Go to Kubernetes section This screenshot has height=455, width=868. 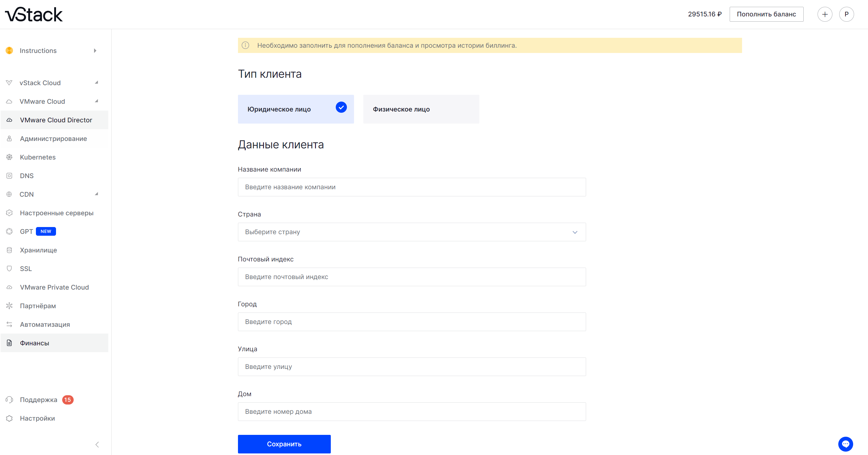point(54,157)
